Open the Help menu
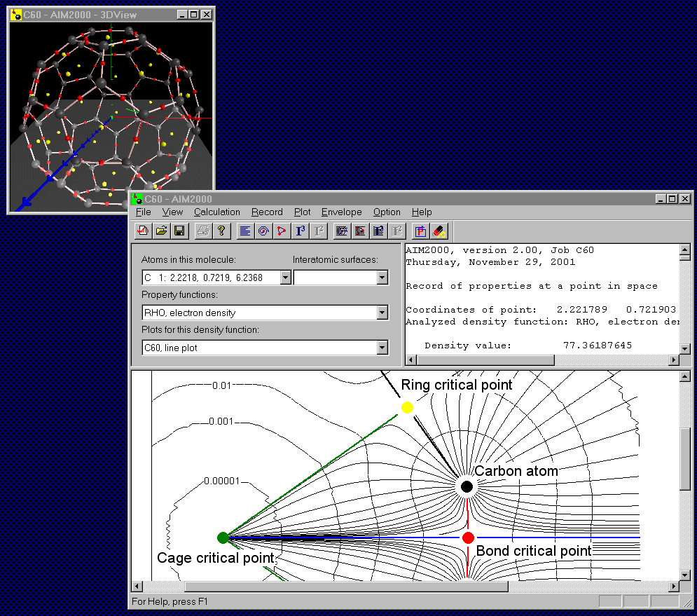The width and height of the screenshot is (697, 616). pos(422,212)
